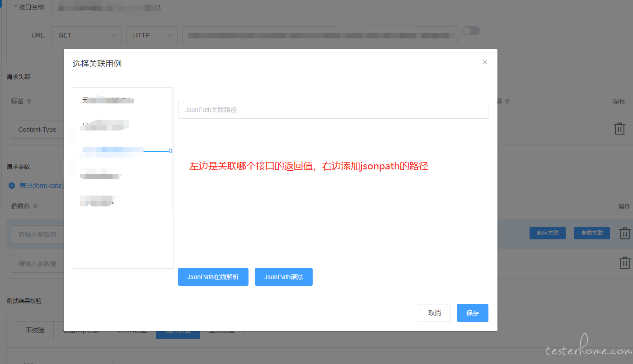Open the GET request method dropdown
This screenshot has width=633, height=364.
[86, 35]
